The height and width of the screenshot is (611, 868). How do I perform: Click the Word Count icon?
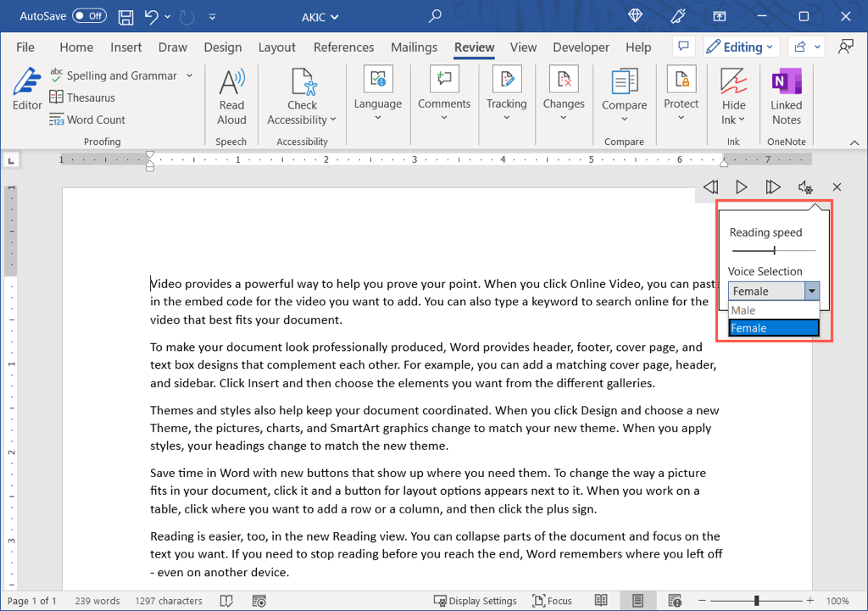57,119
